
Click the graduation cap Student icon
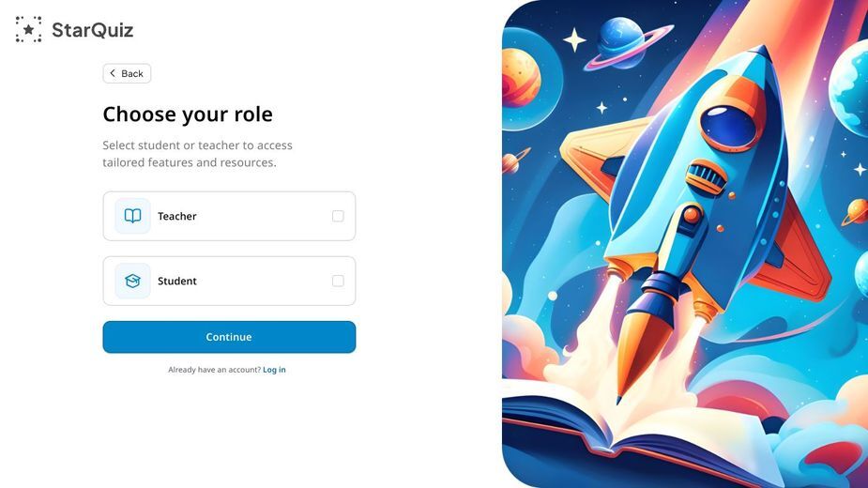click(133, 281)
